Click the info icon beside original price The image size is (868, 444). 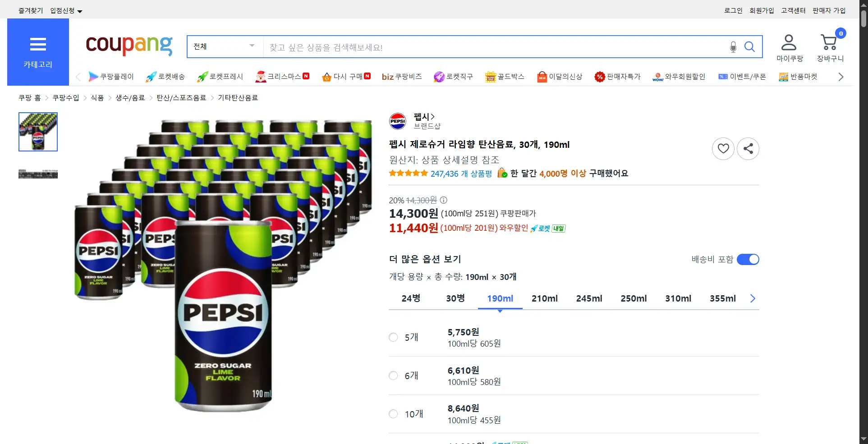(444, 200)
